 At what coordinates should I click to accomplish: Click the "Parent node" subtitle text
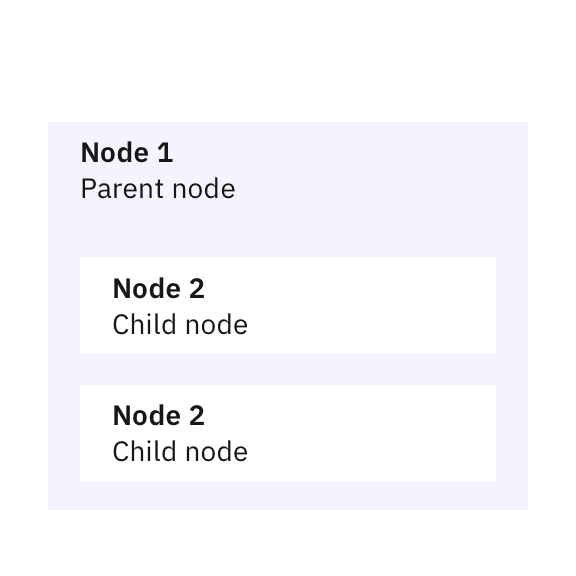[158, 189]
